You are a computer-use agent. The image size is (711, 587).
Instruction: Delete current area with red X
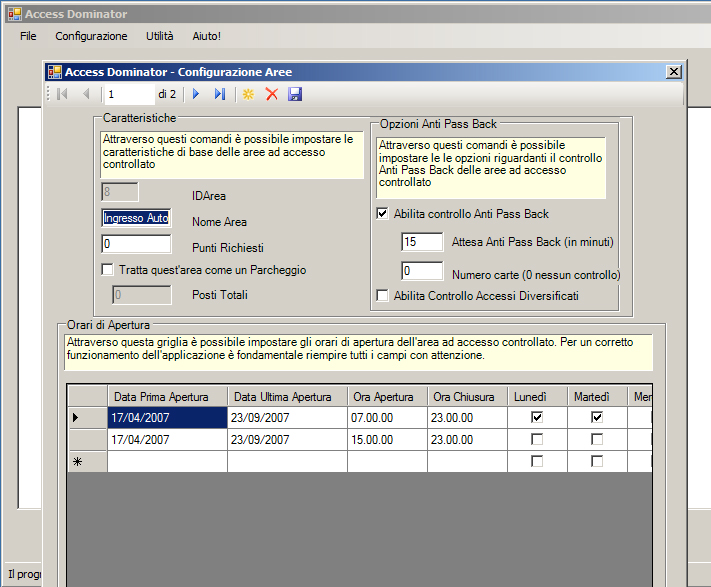[272, 94]
